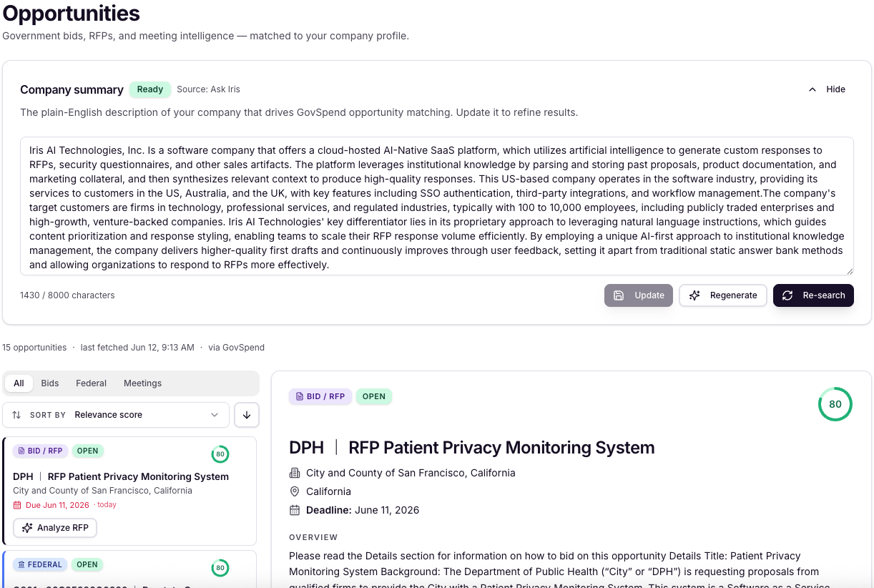The height and width of the screenshot is (588, 874).
Task: Click the Ready status badge
Action: [150, 89]
